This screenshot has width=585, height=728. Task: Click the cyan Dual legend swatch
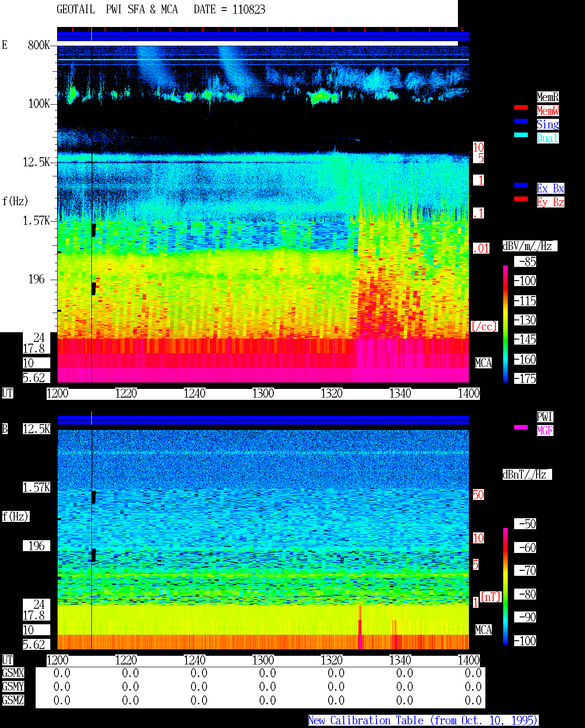521,135
